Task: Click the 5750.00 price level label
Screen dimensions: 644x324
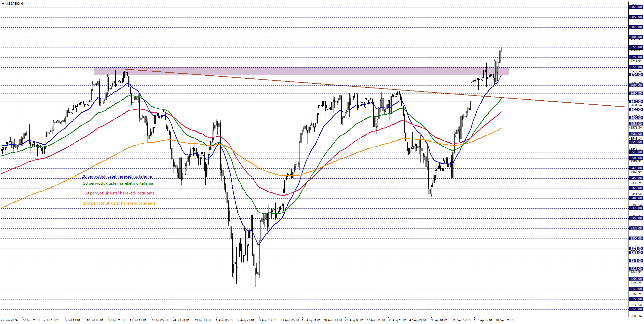Action: click(636, 57)
